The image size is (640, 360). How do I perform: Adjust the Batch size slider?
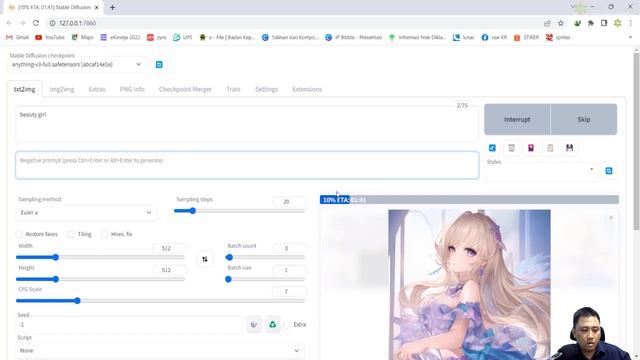pos(265,279)
